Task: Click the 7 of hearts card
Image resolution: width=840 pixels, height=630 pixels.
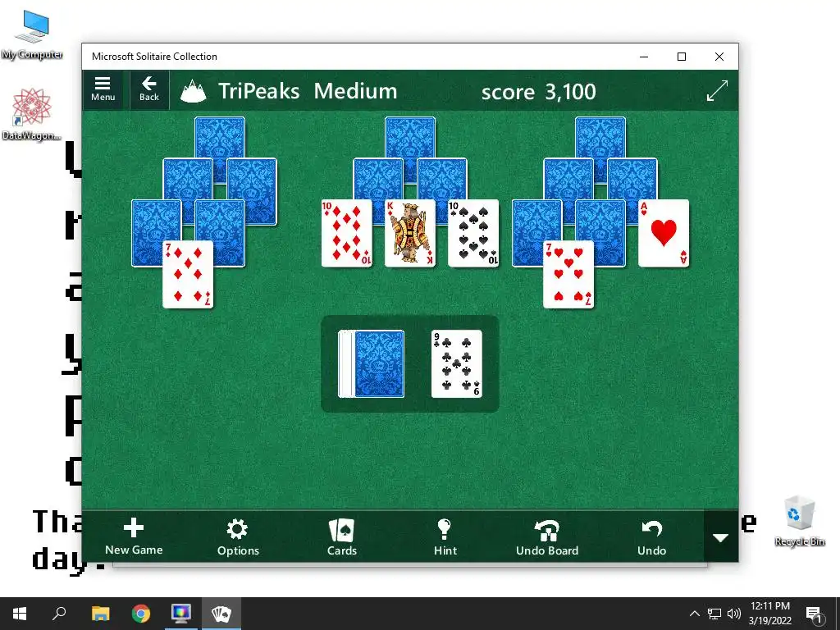Action: tap(568, 274)
